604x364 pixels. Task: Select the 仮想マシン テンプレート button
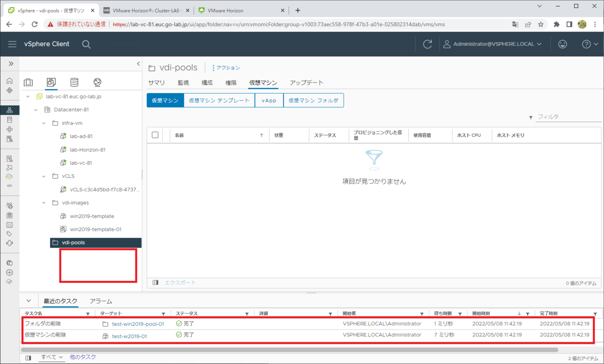219,100
